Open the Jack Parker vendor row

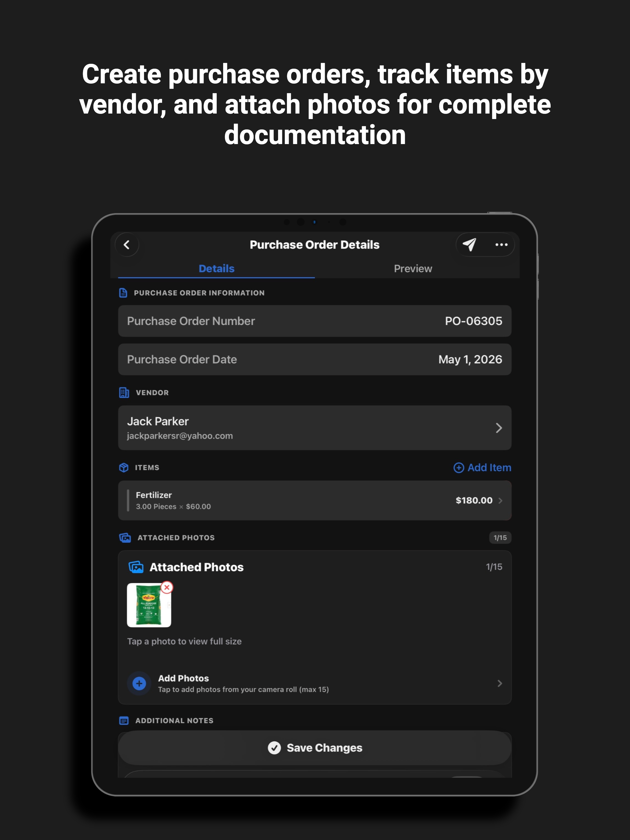315,428
